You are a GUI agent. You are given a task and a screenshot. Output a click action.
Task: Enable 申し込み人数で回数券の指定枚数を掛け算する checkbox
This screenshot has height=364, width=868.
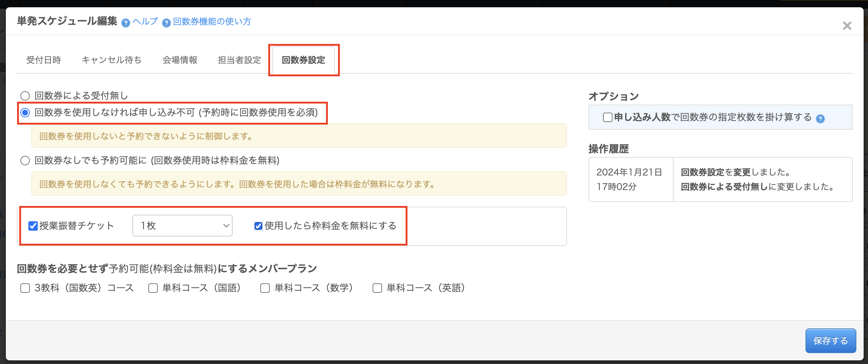607,117
